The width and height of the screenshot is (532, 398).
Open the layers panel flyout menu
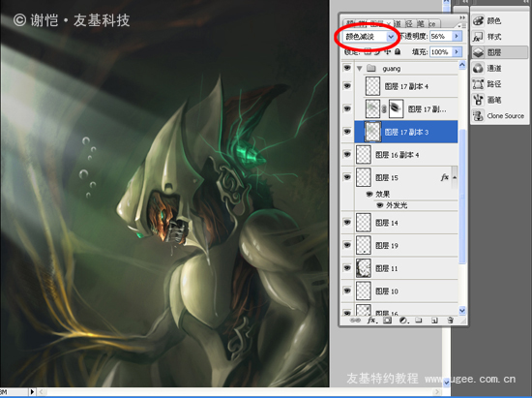click(x=461, y=26)
